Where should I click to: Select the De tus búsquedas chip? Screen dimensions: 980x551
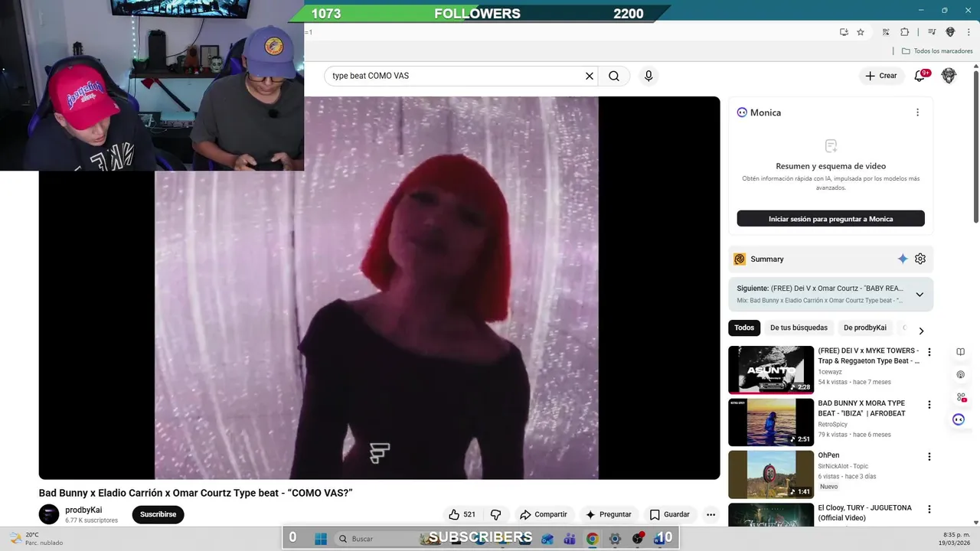click(799, 328)
